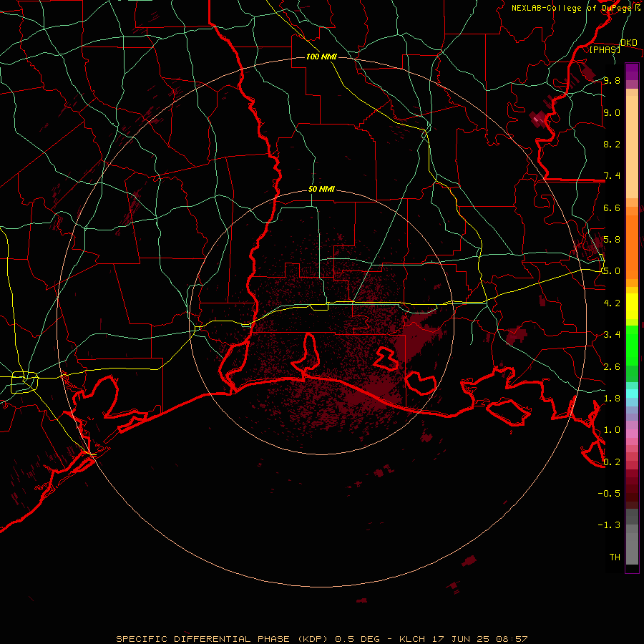Click the DKD product label
This screenshot has height=644, width=644.
(x=628, y=43)
